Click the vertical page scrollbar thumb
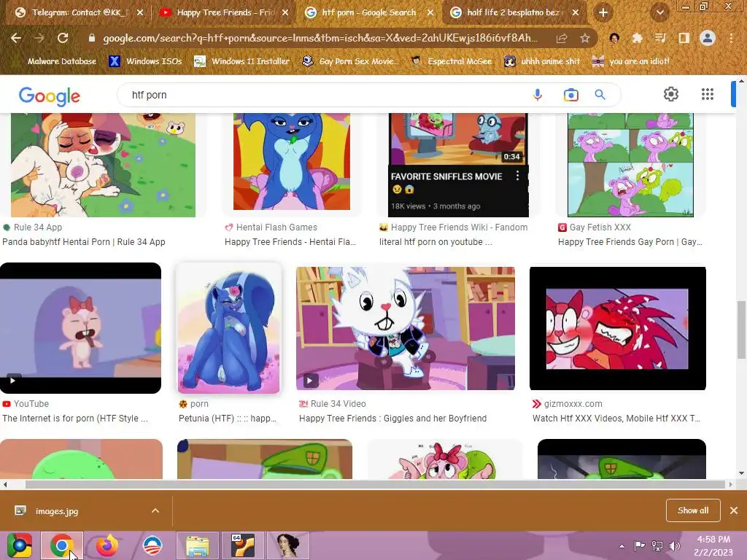 tap(741, 330)
